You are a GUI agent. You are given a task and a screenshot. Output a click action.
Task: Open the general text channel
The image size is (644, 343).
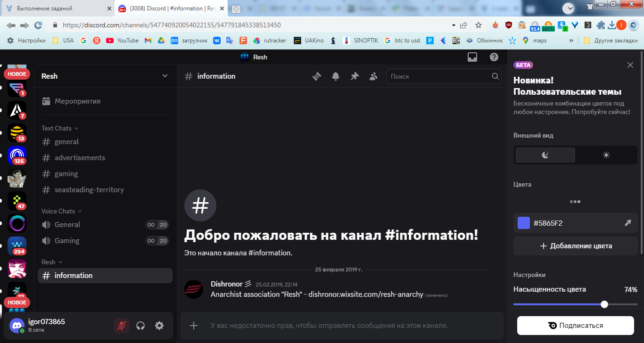click(x=105, y=142)
